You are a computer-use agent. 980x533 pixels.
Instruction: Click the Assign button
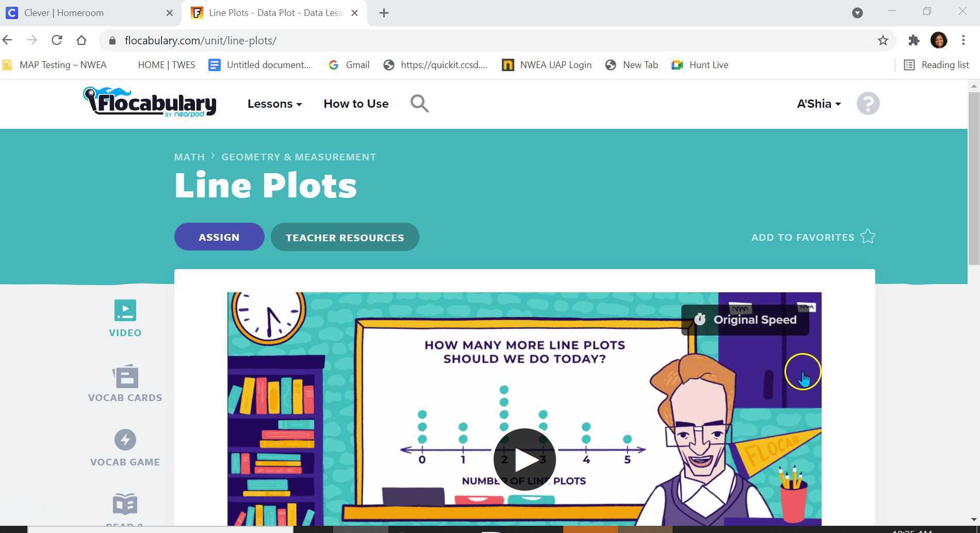point(219,237)
